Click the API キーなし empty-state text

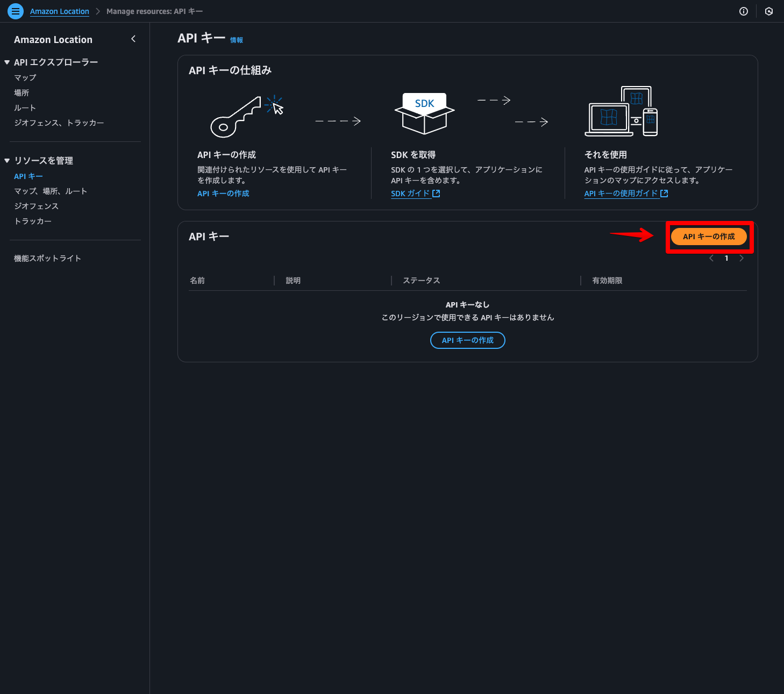[x=468, y=305]
